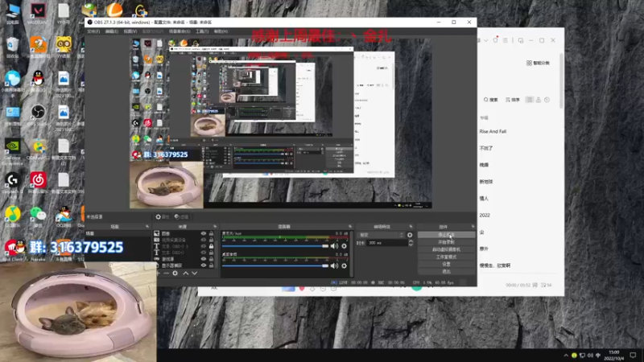Undock the 控件 panel via its header icon
The width and height of the screenshot is (644, 362).
[x=473, y=227]
